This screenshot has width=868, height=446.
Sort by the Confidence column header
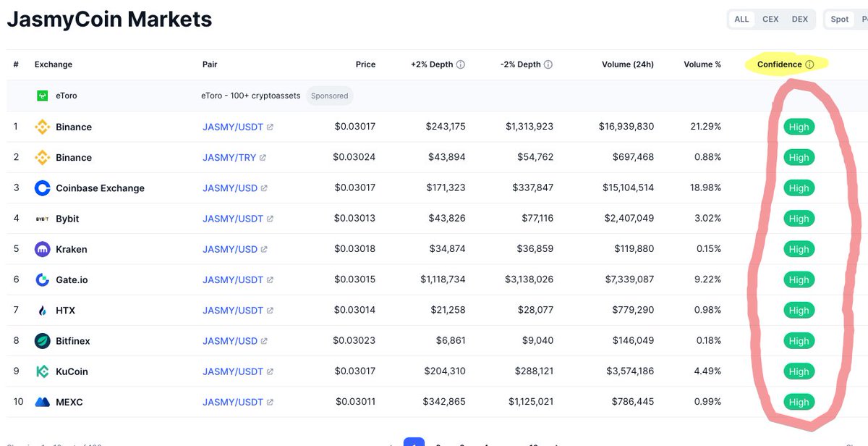pyautogui.click(x=779, y=64)
